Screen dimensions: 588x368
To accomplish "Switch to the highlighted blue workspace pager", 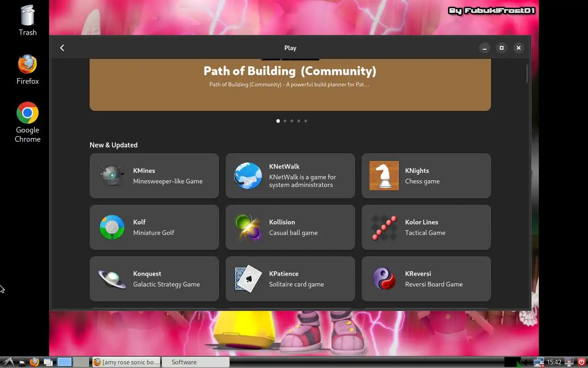I will pyautogui.click(x=64, y=362).
